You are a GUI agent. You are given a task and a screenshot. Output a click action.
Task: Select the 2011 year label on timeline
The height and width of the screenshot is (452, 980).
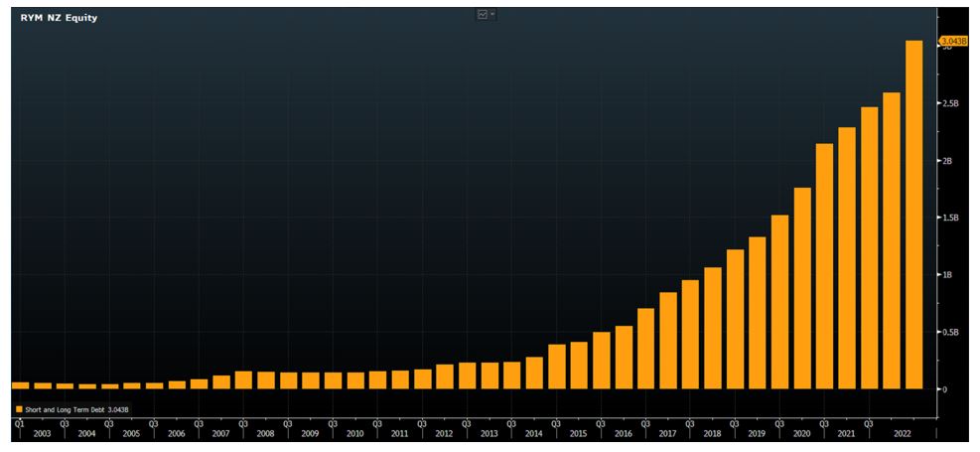point(399,434)
